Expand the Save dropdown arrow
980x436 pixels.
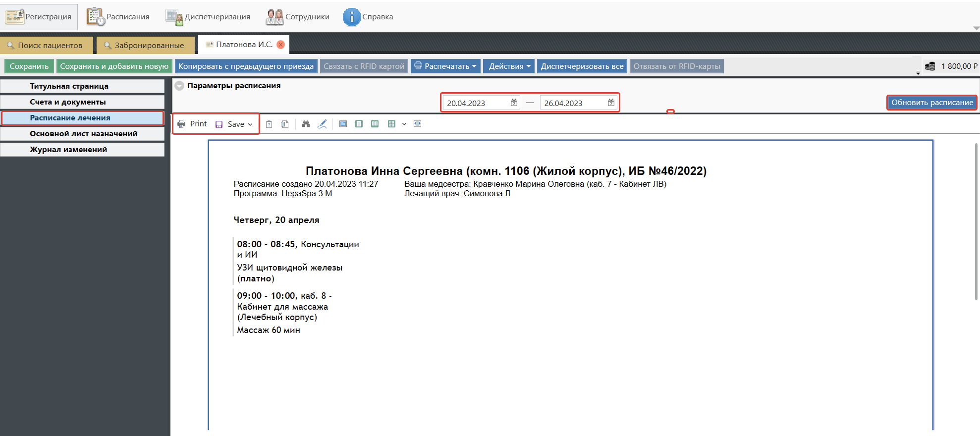point(250,124)
